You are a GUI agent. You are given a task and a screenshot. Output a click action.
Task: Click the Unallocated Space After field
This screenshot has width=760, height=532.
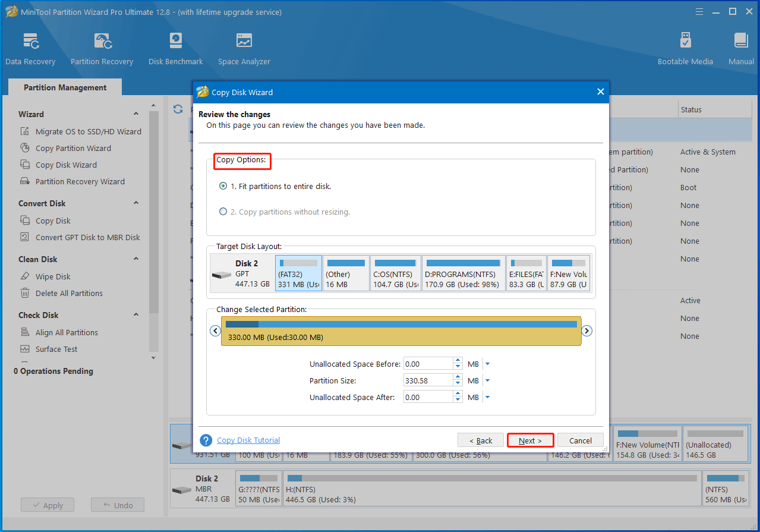coord(428,397)
